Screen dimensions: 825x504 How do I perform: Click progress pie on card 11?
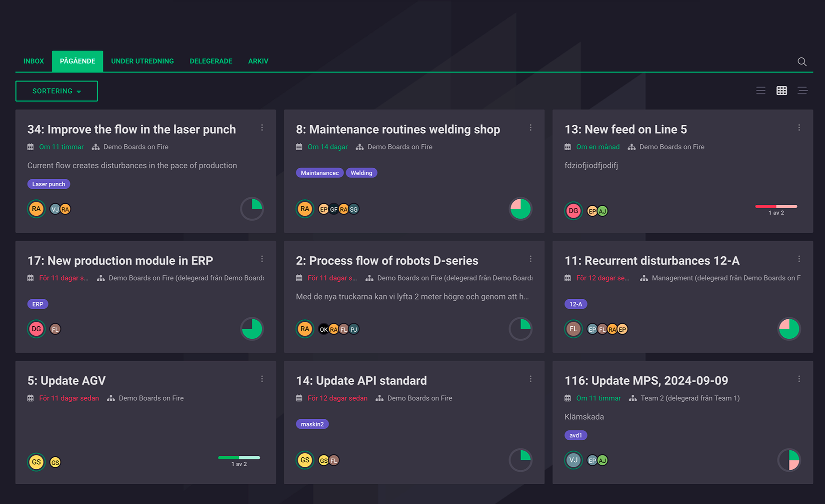(789, 329)
